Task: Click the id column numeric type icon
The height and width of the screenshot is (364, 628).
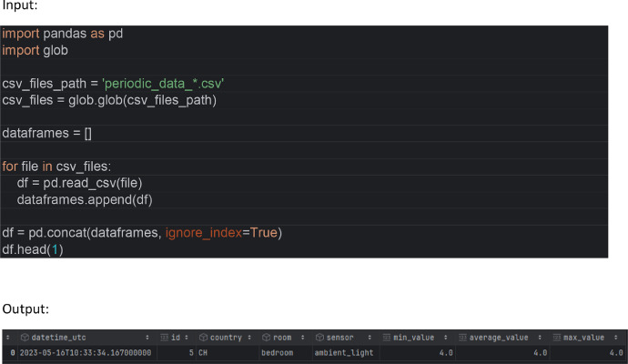Action: 164,338
